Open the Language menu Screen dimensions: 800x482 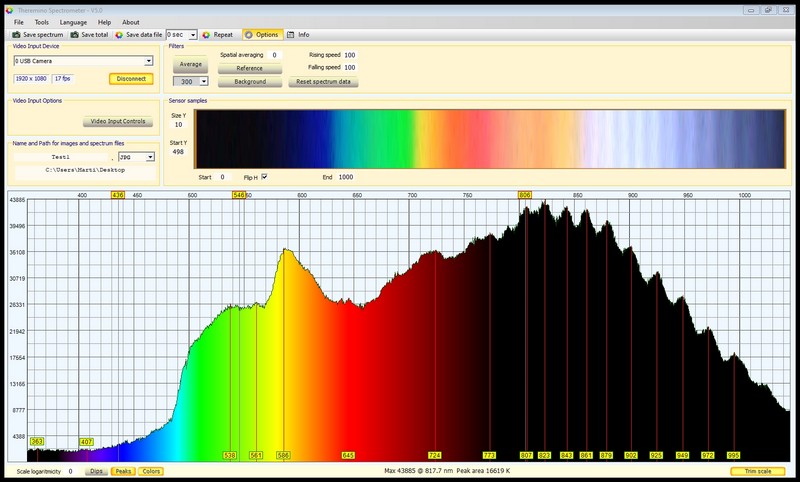coord(73,21)
